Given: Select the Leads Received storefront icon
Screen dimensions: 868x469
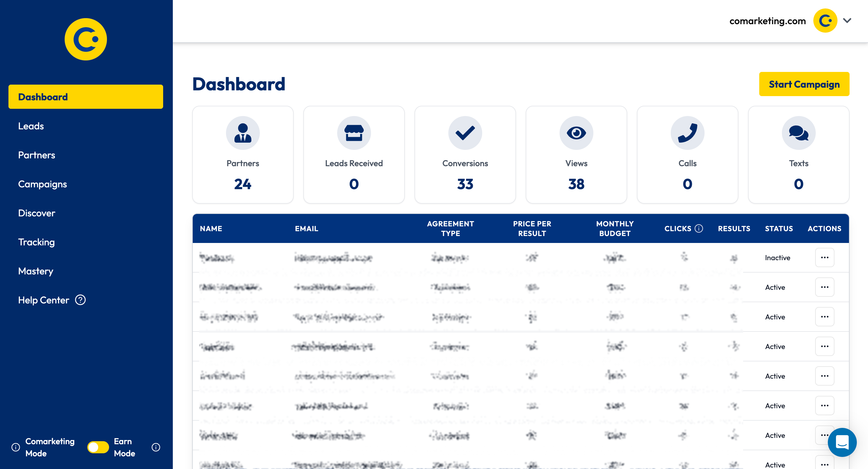Looking at the screenshot, I should (x=354, y=133).
